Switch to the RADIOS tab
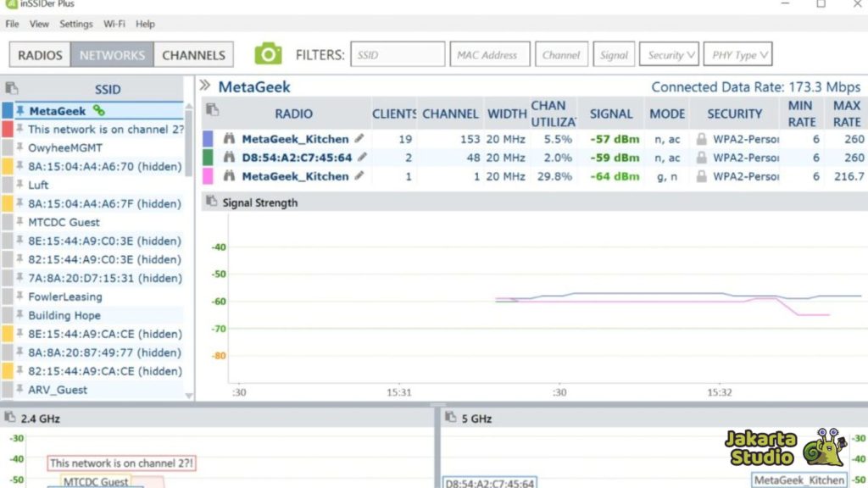This screenshot has height=488, width=868. (40, 55)
